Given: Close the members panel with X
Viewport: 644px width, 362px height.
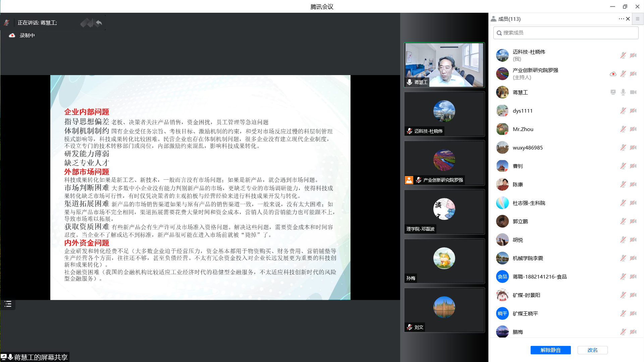Looking at the screenshot, I should coord(628,19).
